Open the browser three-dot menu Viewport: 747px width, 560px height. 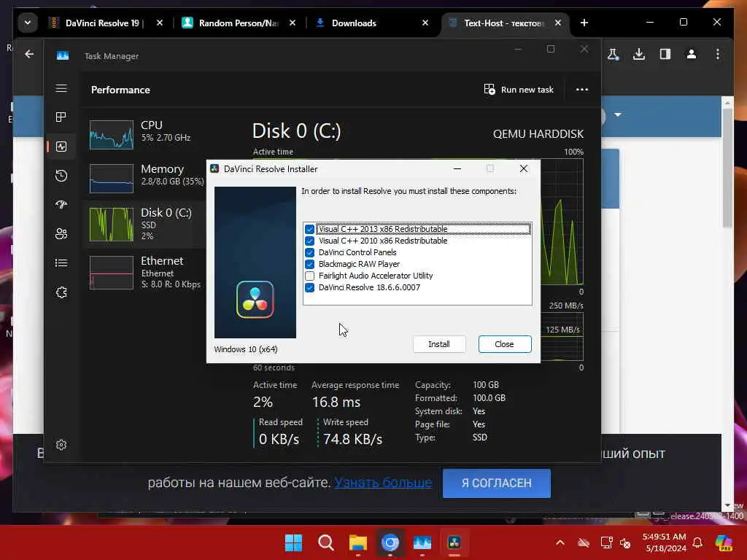tap(718, 54)
